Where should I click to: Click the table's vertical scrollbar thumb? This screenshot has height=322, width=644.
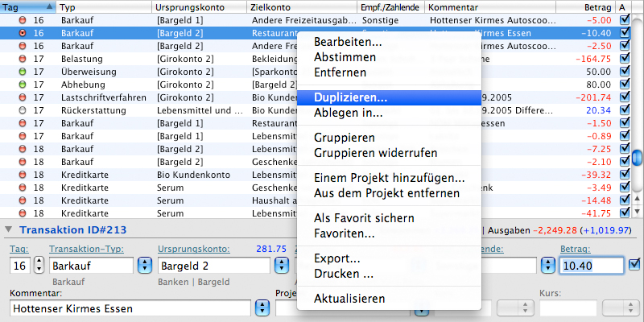[x=637, y=157]
